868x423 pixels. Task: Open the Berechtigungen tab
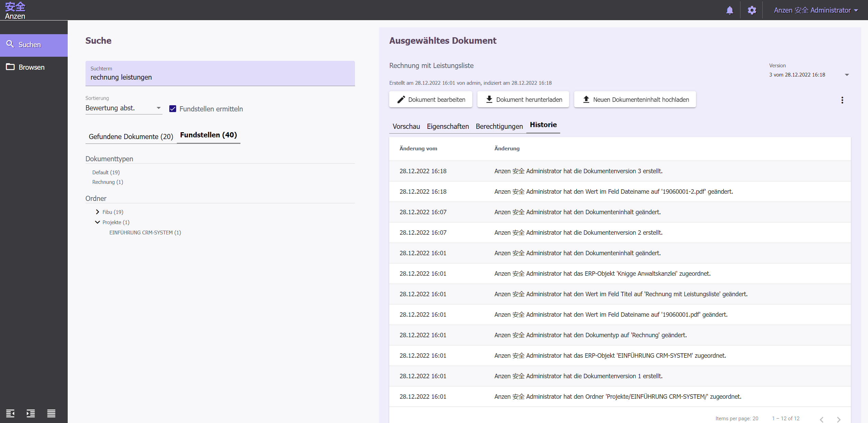(499, 126)
